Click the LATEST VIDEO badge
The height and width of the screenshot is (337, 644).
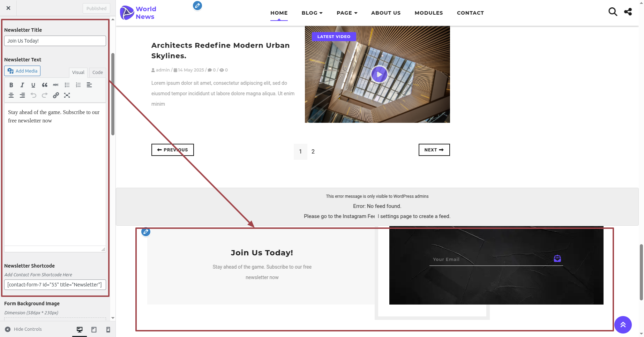[334, 37]
